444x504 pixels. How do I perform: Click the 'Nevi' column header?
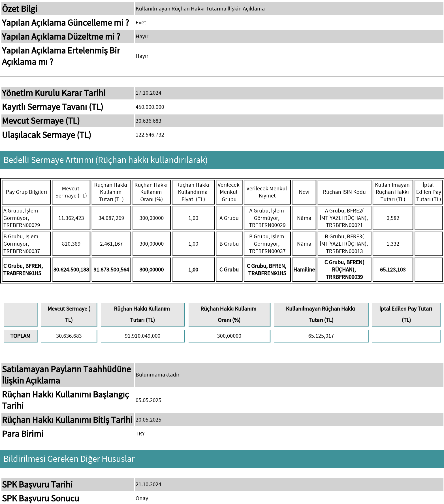[304, 192]
